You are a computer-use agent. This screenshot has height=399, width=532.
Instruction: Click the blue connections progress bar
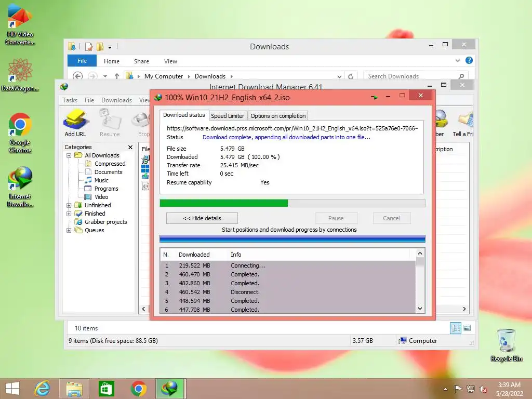click(x=292, y=239)
